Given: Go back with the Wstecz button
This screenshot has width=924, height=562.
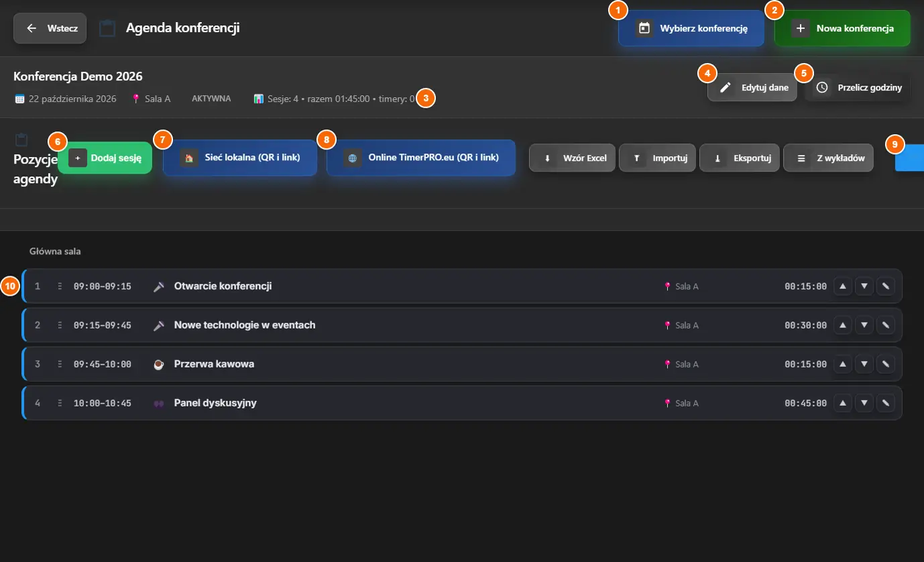Looking at the screenshot, I should coord(50,28).
